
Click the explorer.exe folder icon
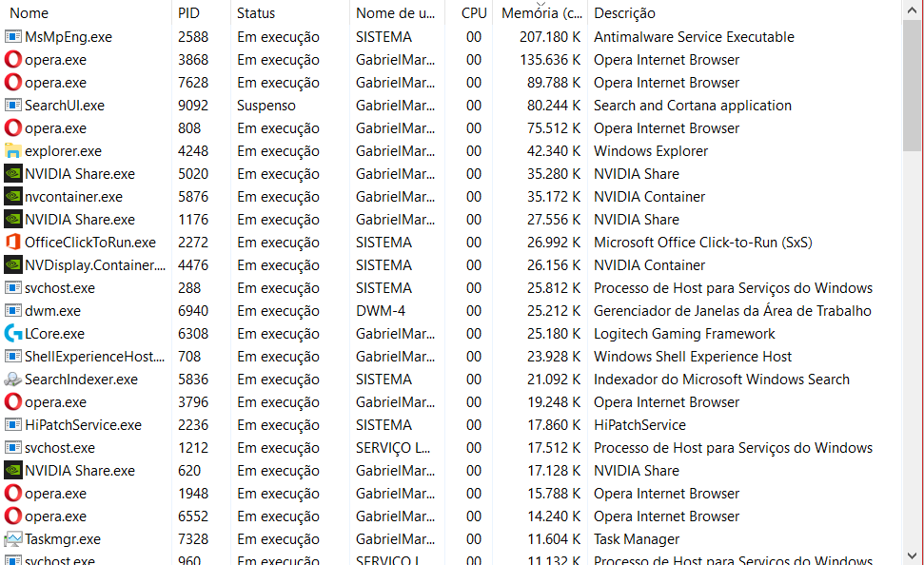coord(13,151)
